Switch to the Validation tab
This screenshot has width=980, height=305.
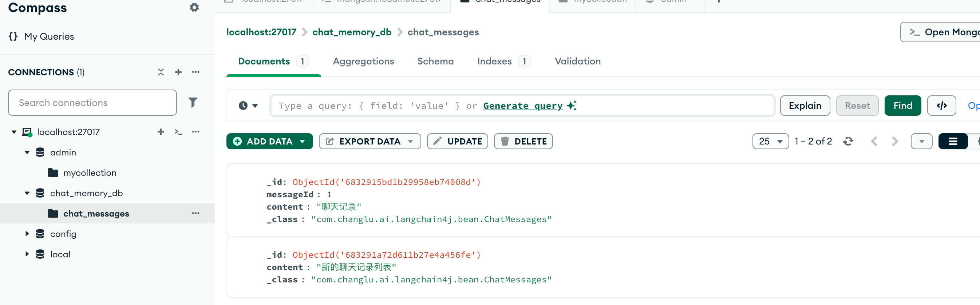(577, 61)
